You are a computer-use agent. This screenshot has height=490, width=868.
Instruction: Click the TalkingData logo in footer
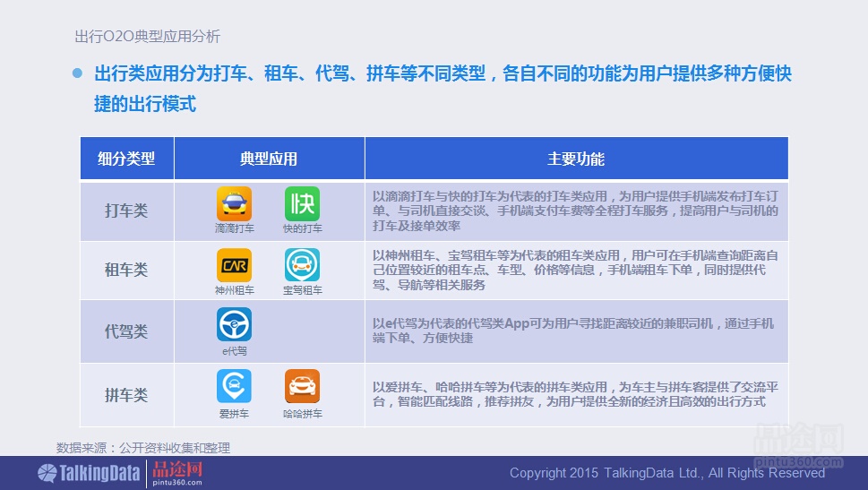(x=89, y=473)
